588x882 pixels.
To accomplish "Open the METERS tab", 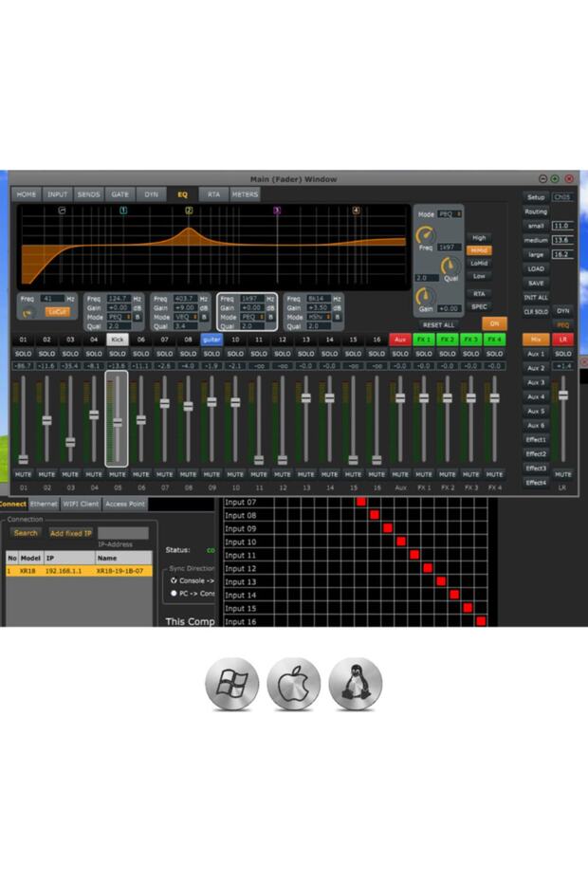I will pyautogui.click(x=245, y=194).
